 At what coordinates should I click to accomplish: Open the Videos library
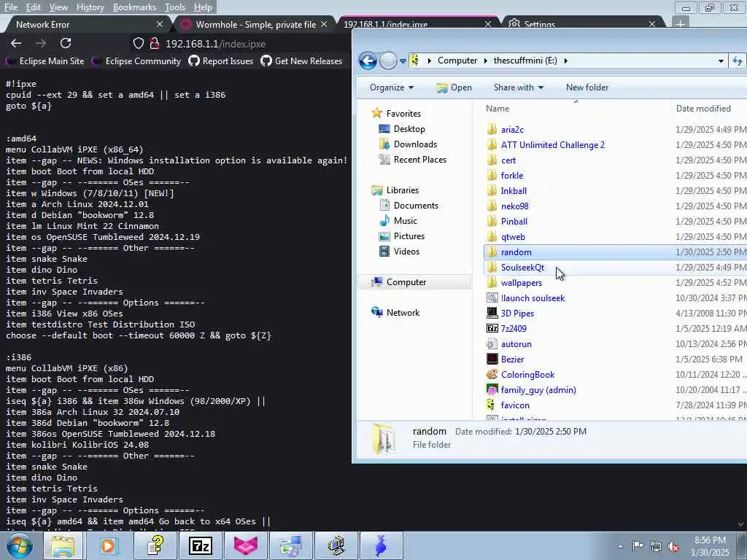399,251
